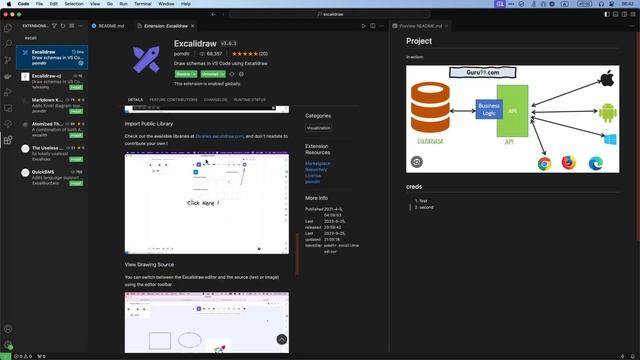
Task: Click errors and warnings status bar entry
Action: (24, 356)
